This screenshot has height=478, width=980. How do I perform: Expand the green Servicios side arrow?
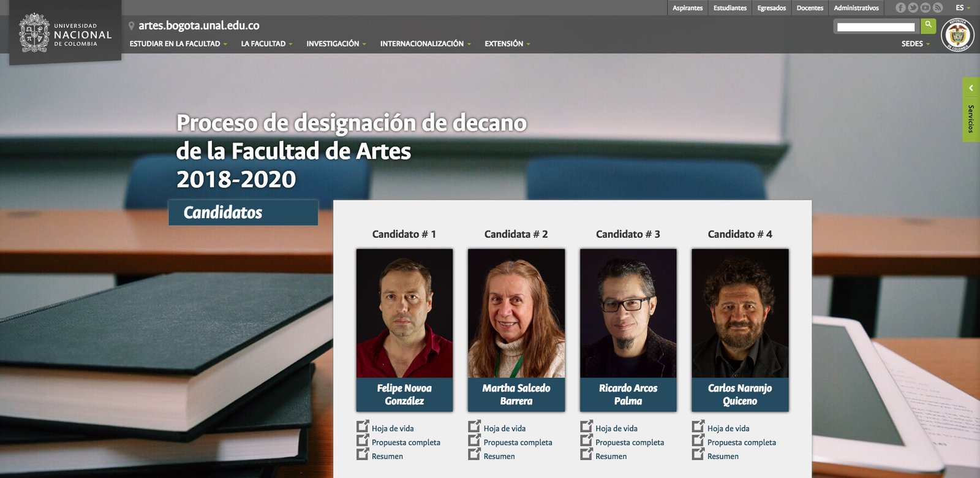[x=971, y=88]
